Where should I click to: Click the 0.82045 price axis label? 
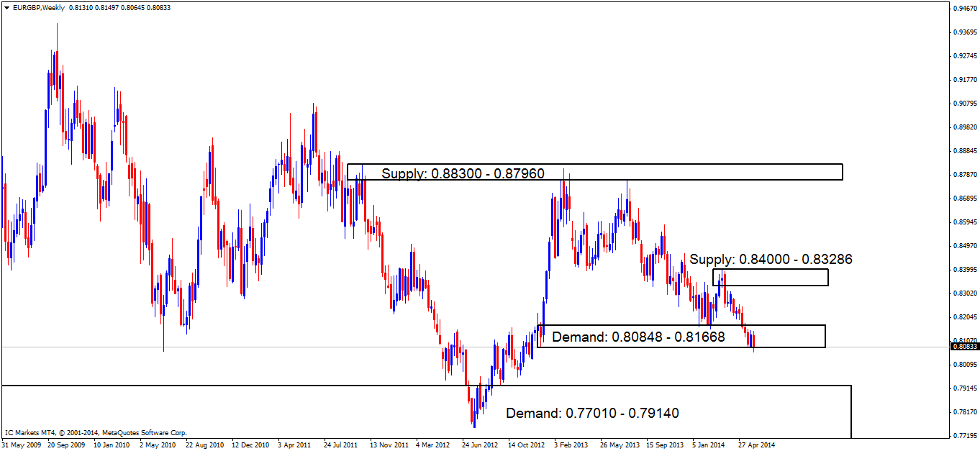tap(963, 317)
